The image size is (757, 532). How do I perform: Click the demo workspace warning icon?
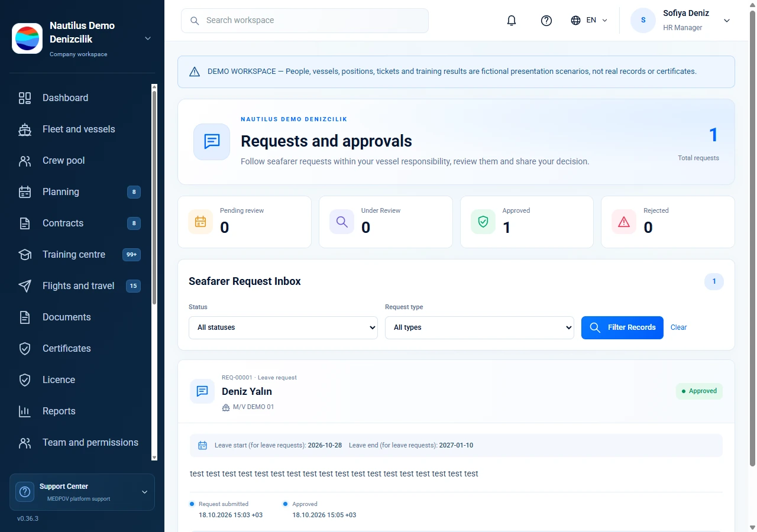[195, 72]
